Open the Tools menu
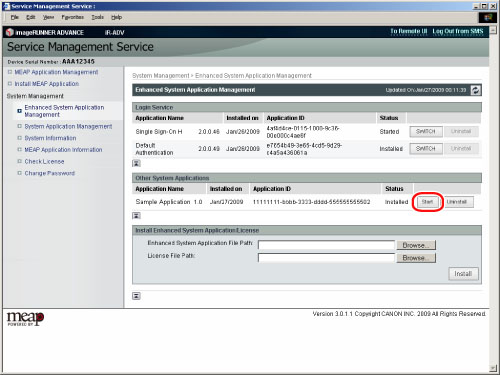This screenshot has width=500, height=375. point(98,17)
